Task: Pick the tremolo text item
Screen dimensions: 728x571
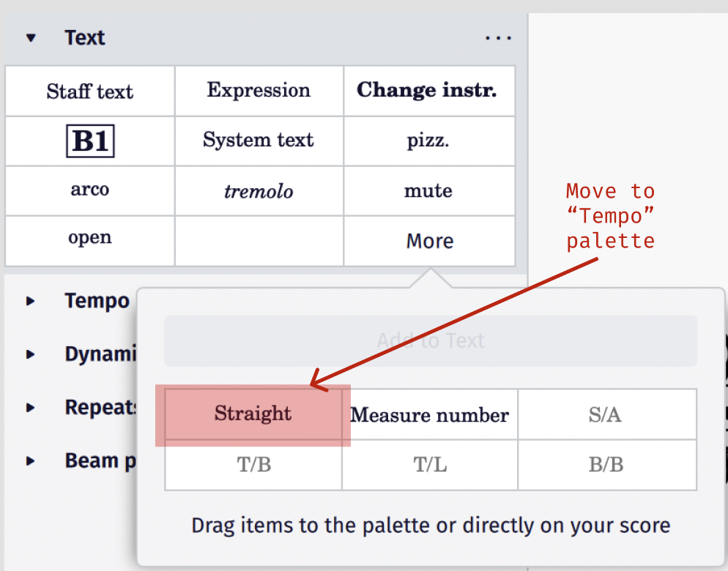Action: tap(259, 190)
